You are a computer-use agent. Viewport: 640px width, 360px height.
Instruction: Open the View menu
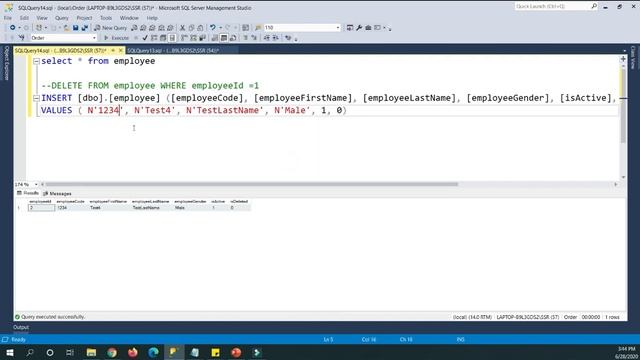pos(42,18)
